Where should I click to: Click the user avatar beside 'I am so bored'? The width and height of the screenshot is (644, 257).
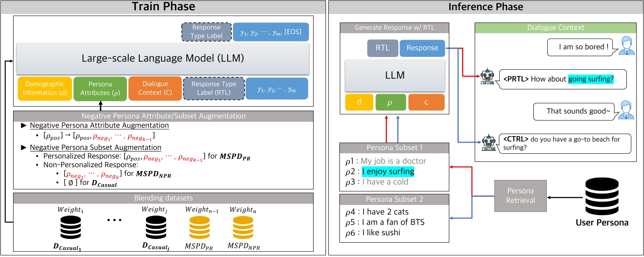(x=626, y=46)
